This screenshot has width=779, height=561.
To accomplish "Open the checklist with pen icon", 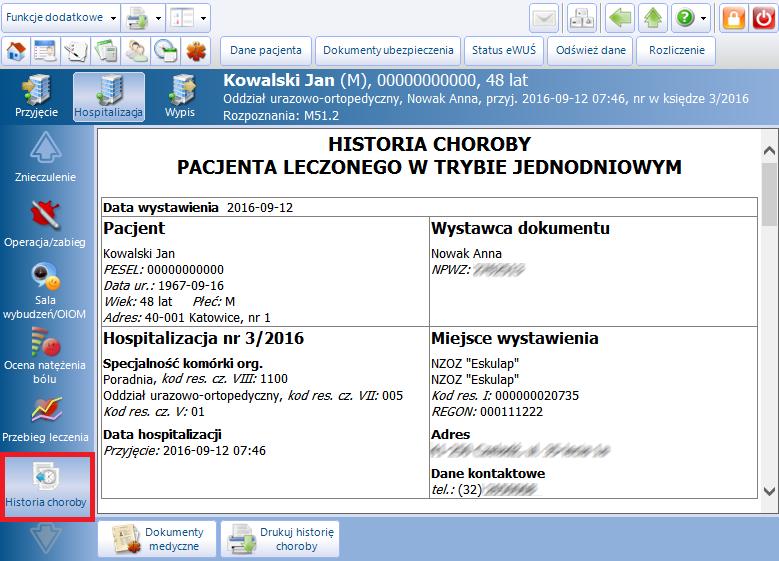I will pos(76,51).
